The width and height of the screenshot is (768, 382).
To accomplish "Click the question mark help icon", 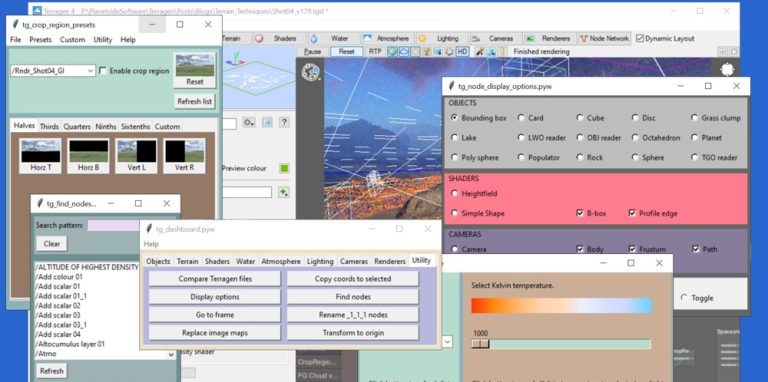I will pyautogui.click(x=284, y=122).
